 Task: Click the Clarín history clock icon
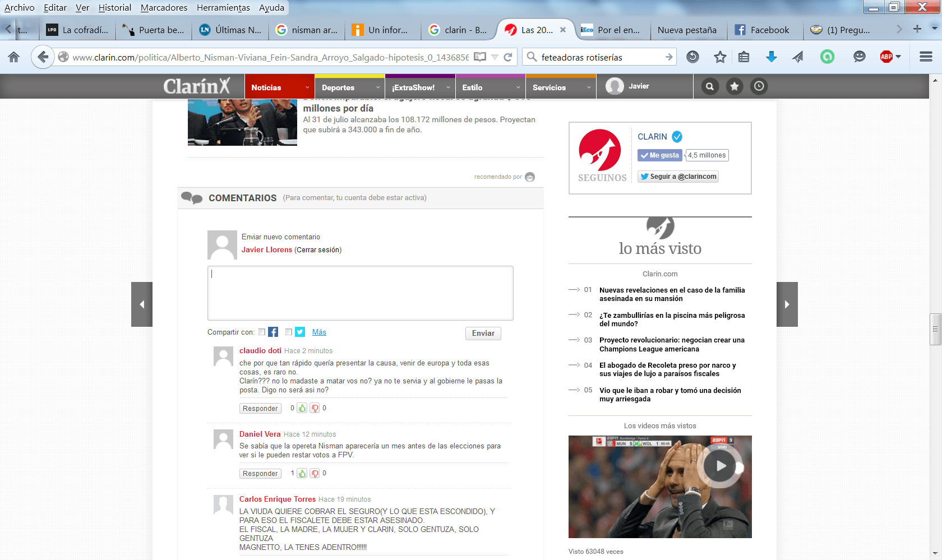(759, 86)
